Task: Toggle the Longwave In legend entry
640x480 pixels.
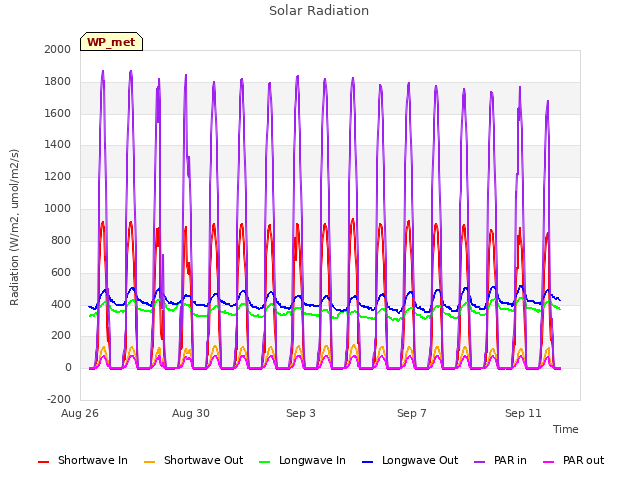Action: click(302, 461)
